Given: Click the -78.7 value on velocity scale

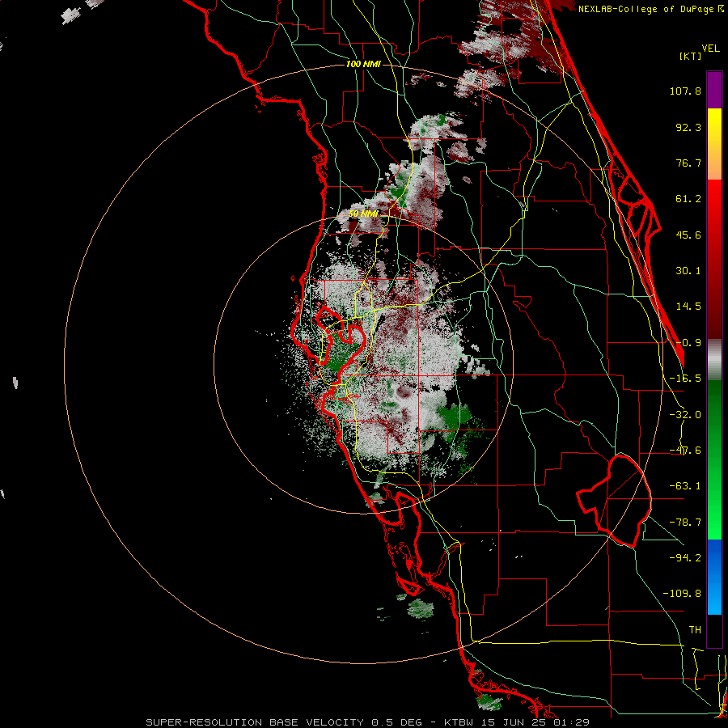Looking at the screenshot, I should (685, 523).
